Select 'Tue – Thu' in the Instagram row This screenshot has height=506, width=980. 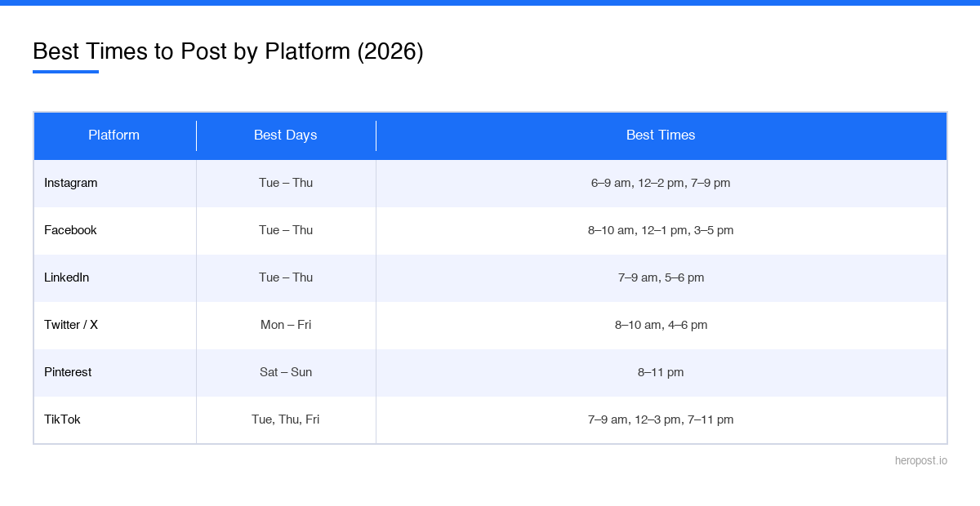[x=286, y=184]
